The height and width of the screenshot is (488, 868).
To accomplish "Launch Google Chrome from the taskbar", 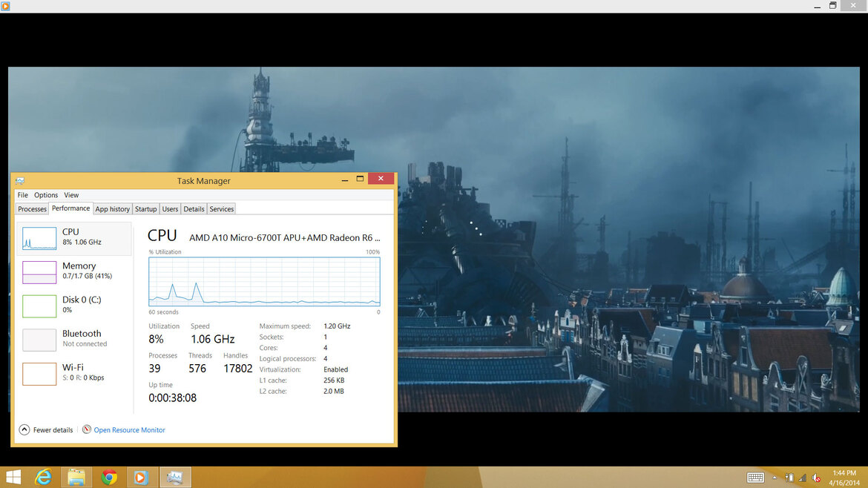I will [x=109, y=477].
